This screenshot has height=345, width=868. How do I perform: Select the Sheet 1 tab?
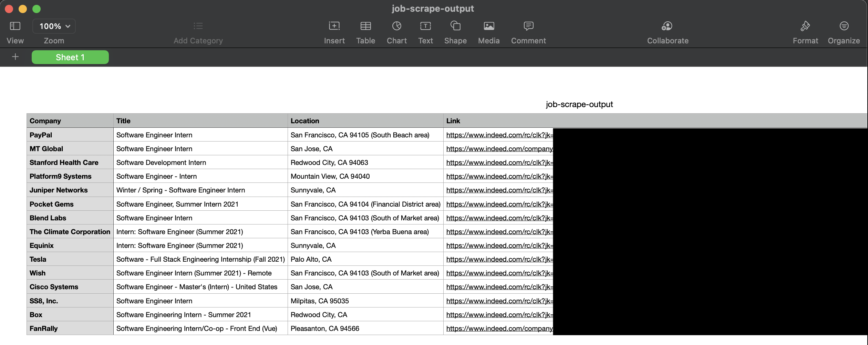[x=70, y=57]
